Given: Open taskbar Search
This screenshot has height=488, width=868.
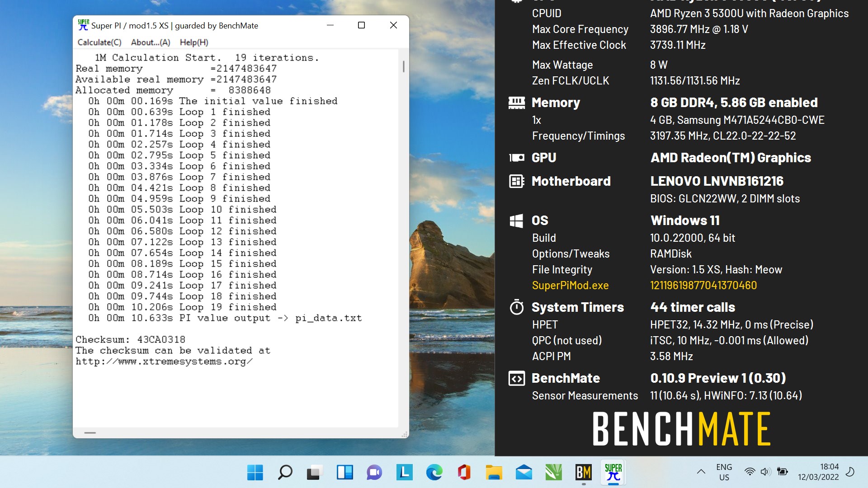Looking at the screenshot, I should coord(285,473).
